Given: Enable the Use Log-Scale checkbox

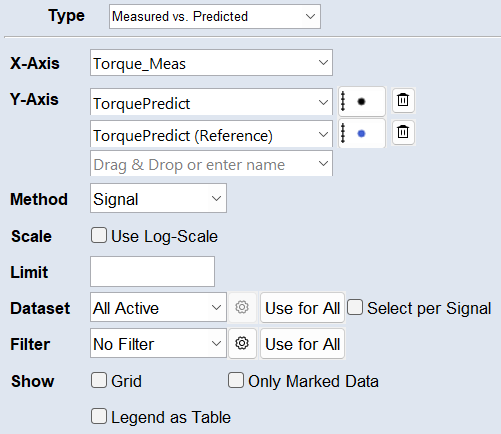Looking at the screenshot, I should 99,235.
